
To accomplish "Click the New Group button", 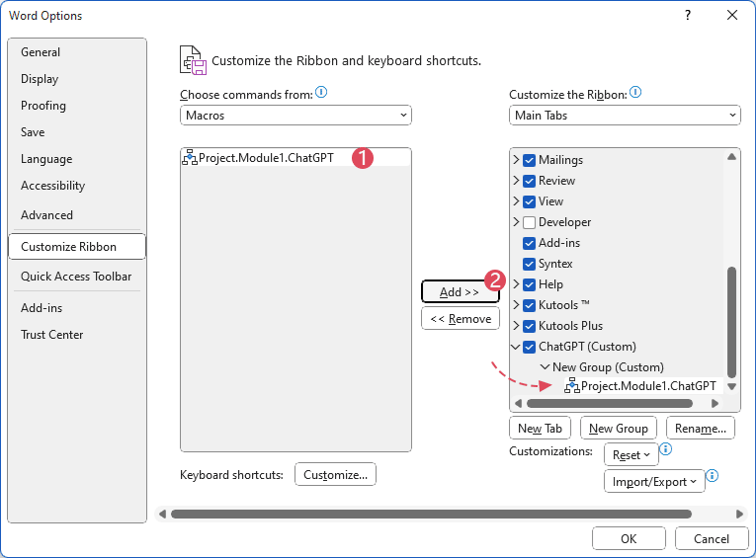I will (x=618, y=428).
